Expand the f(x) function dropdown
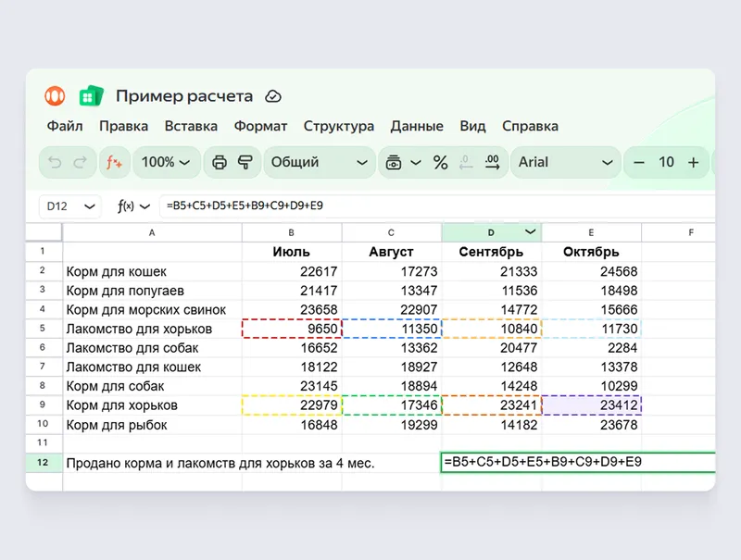 point(145,206)
